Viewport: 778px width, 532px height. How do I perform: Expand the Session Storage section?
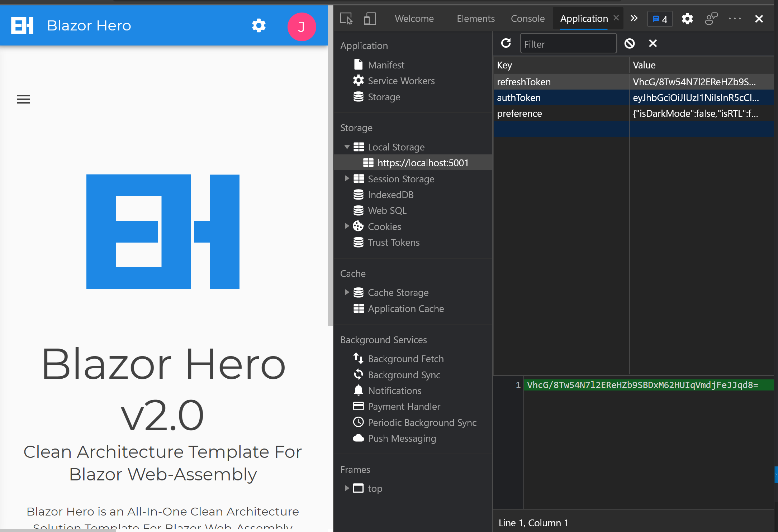coord(346,178)
